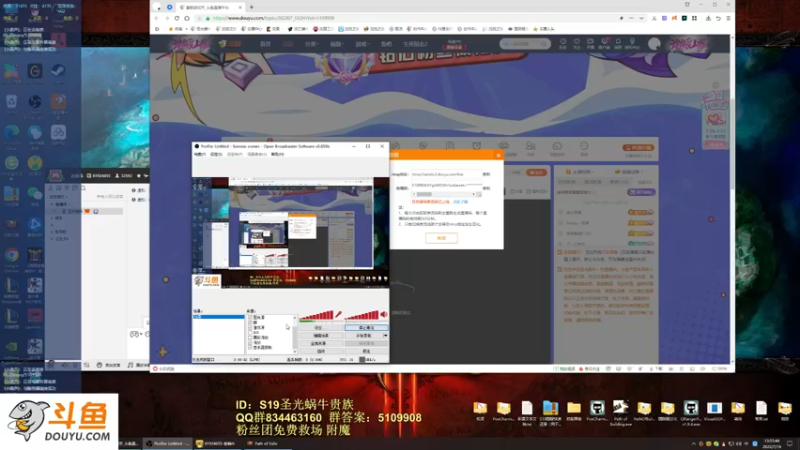Open the browser hamburger menu

tap(729, 18)
